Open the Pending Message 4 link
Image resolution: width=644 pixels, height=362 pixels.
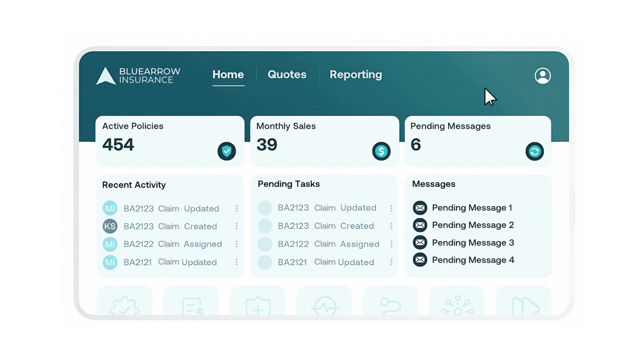[x=473, y=260]
